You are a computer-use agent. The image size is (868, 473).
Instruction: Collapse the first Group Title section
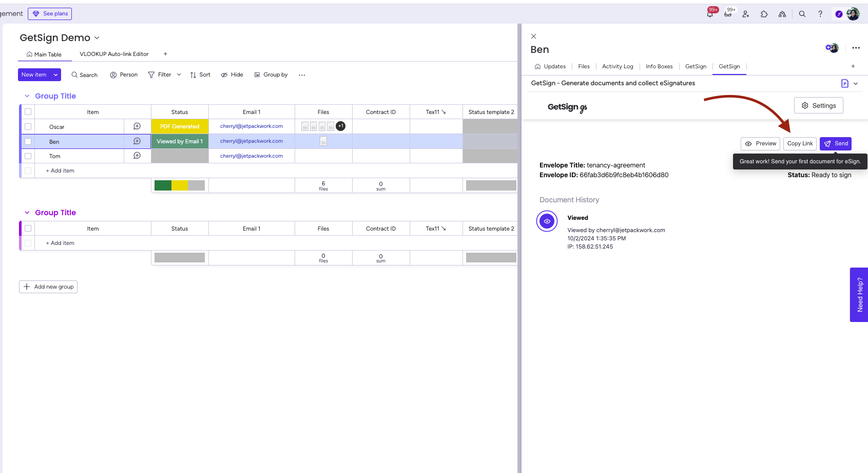pyautogui.click(x=27, y=96)
